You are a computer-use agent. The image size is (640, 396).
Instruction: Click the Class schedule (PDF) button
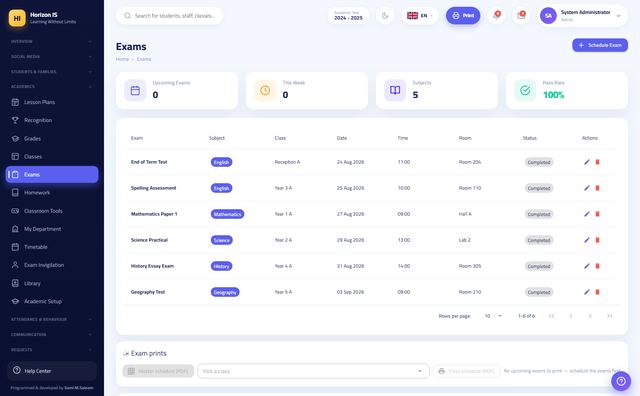click(x=466, y=371)
